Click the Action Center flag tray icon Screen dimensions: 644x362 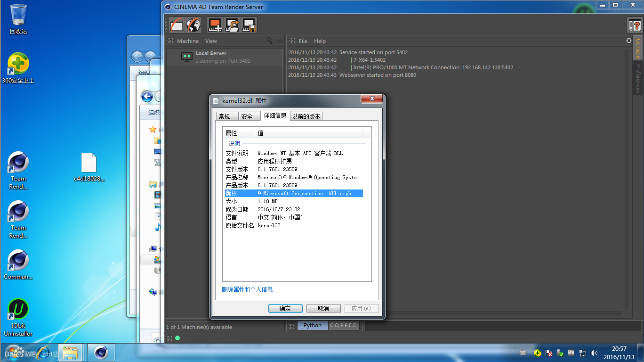[549, 353]
